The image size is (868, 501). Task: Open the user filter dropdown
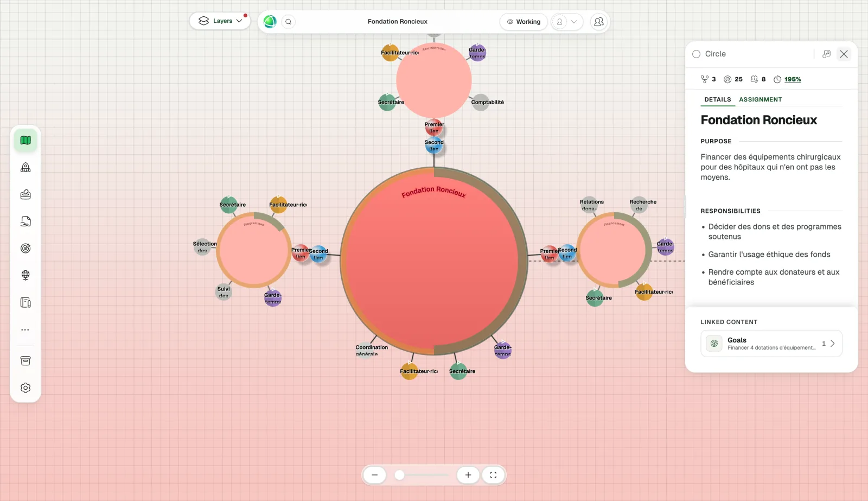pos(567,22)
